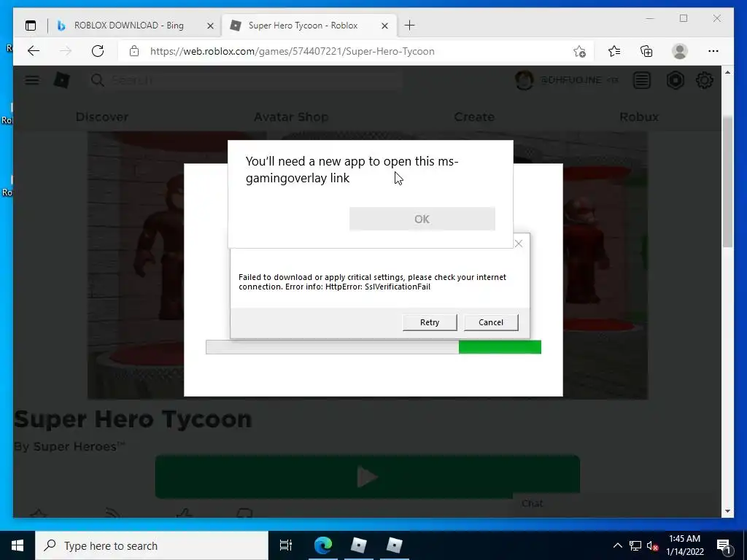The image size is (747, 560).
Task: Open a new browser tab
Action: (x=409, y=26)
